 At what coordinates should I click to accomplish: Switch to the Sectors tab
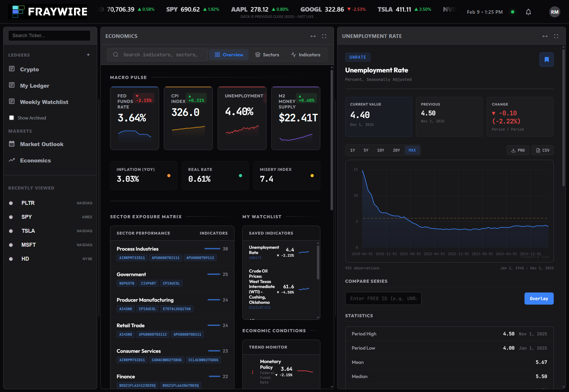[267, 55]
